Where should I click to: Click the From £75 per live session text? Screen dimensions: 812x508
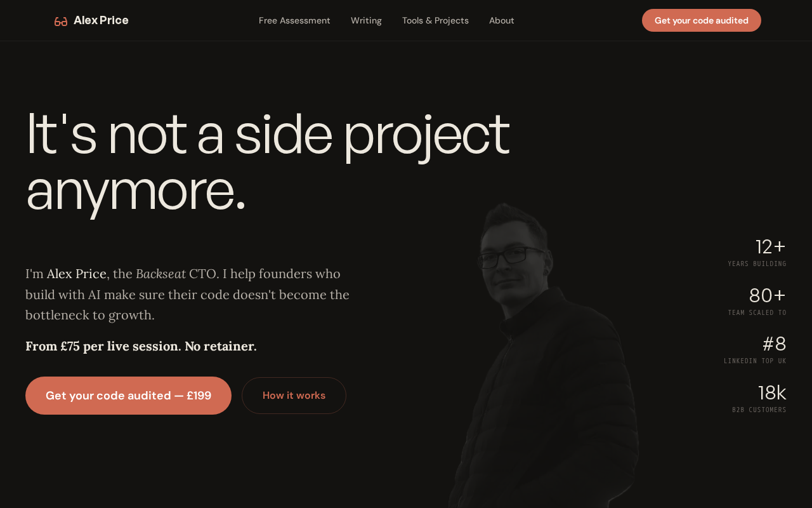(141, 346)
